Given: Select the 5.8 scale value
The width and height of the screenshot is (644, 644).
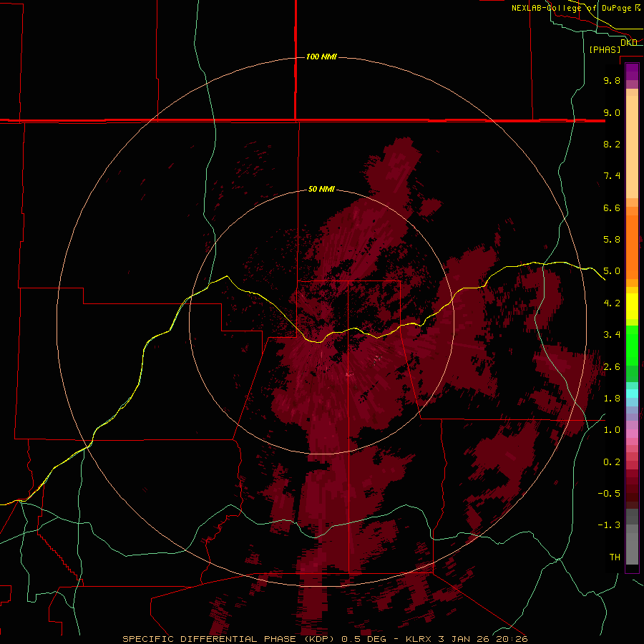Looking at the screenshot, I should point(612,240).
